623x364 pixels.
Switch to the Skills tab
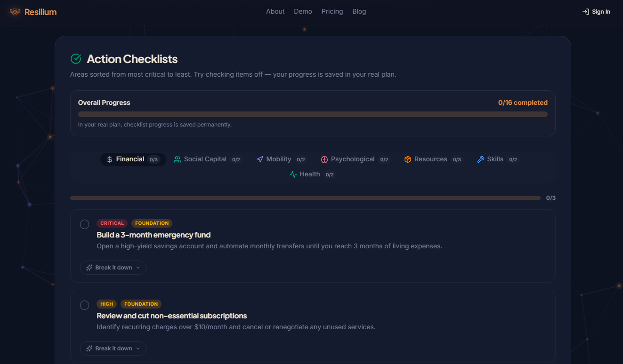click(498, 159)
